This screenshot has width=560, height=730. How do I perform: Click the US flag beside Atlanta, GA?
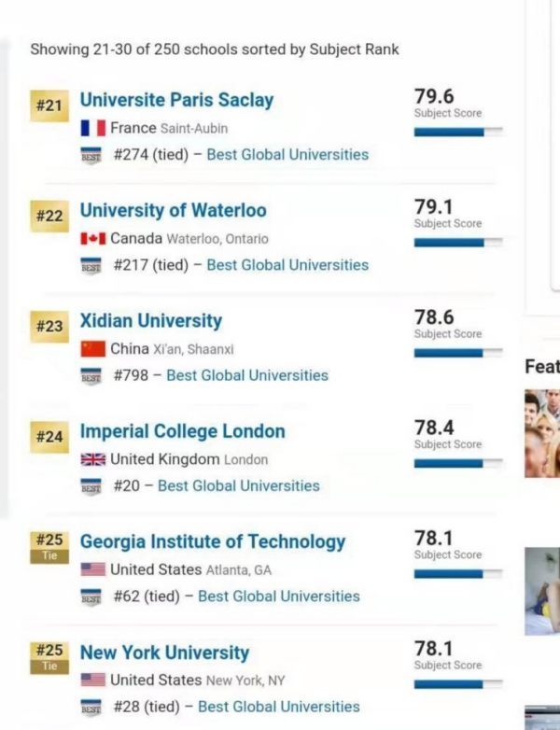point(93,569)
